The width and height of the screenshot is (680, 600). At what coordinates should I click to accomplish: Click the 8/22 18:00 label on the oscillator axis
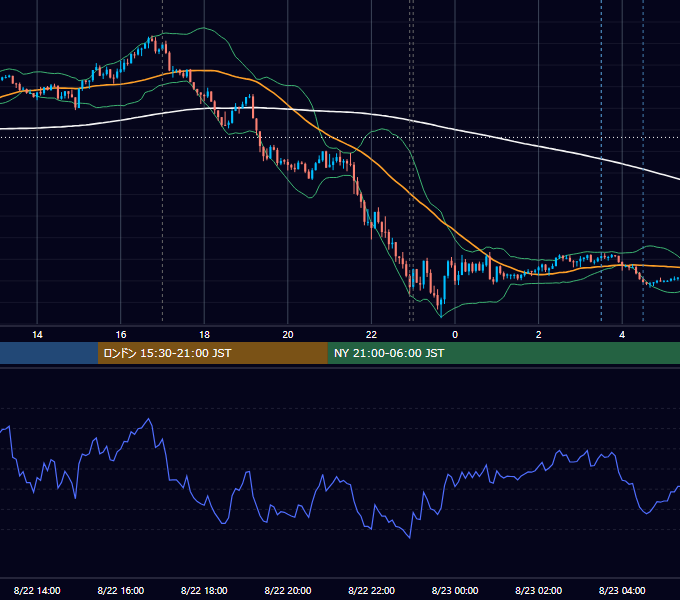pyautogui.click(x=204, y=590)
